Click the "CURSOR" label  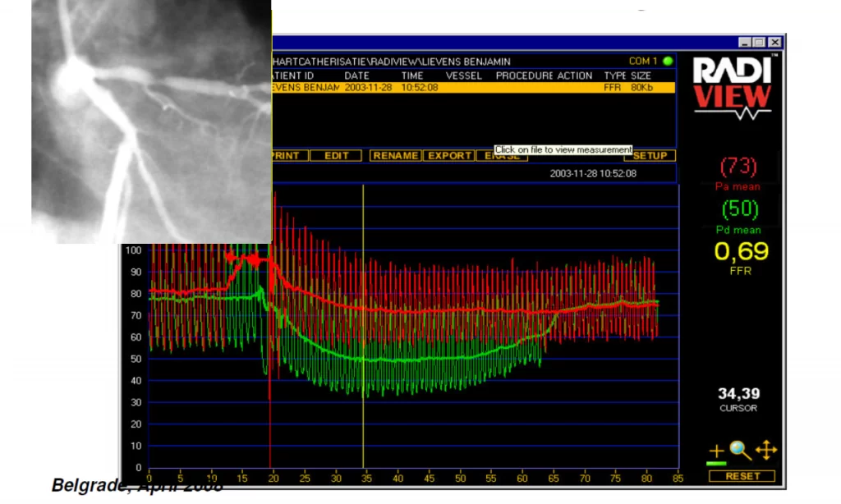point(738,408)
